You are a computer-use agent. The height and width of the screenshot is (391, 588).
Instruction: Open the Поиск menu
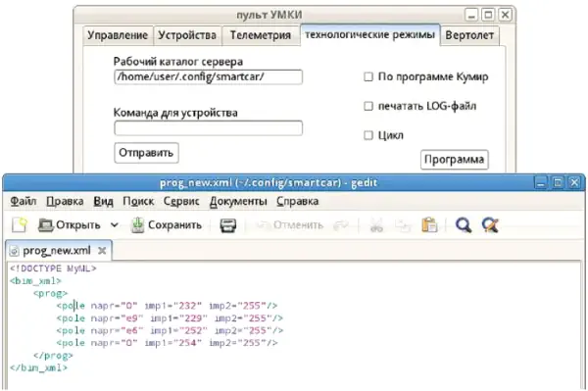(x=138, y=201)
